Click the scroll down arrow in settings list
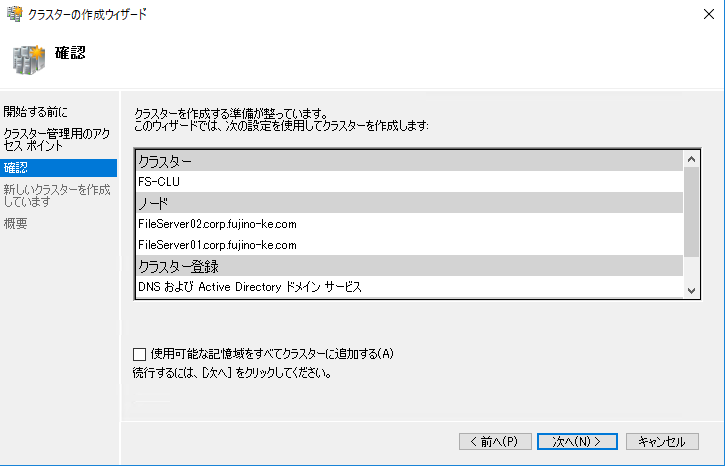The width and height of the screenshot is (725, 466). [x=692, y=290]
